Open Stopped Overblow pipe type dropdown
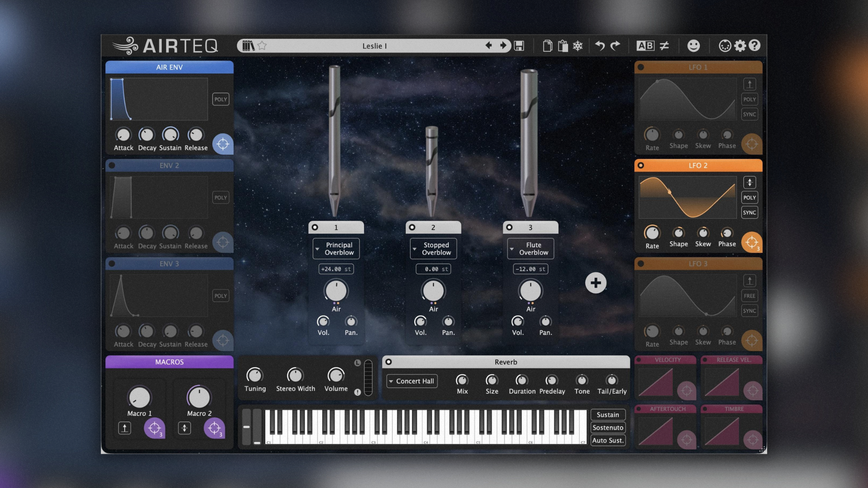 pyautogui.click(x=433, y=249)
